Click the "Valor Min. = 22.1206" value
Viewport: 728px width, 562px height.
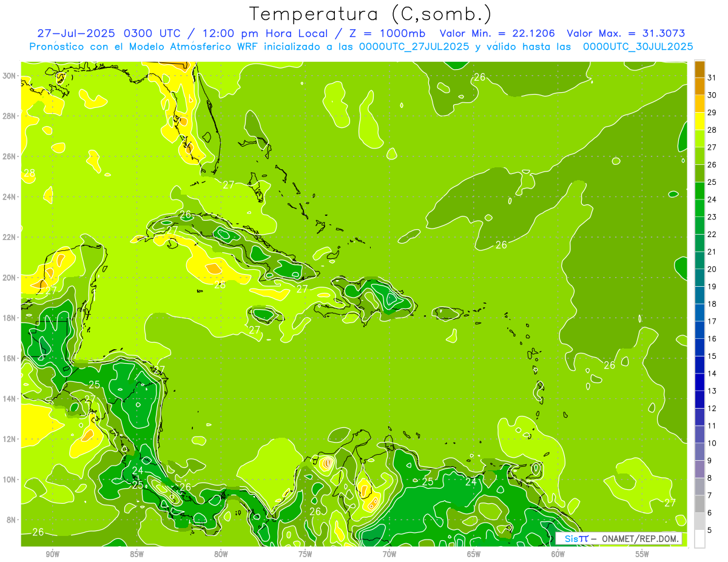pos(497,33)
